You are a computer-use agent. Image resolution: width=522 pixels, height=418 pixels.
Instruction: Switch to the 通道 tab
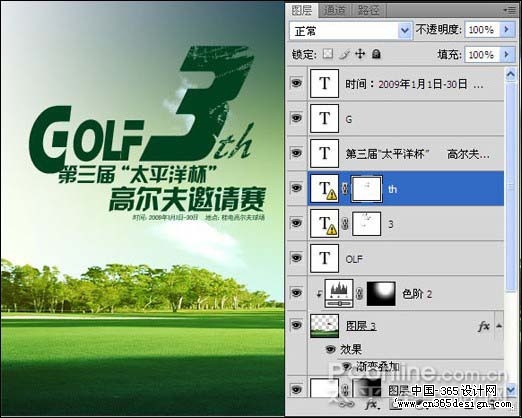[x=334, y=10]
